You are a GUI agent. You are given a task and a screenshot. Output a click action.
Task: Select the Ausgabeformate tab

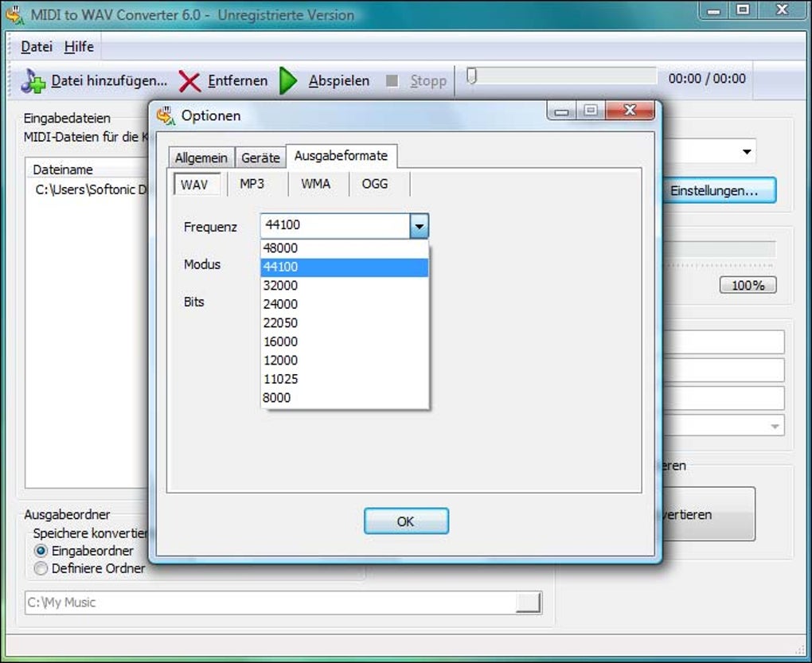coord(342,156)
